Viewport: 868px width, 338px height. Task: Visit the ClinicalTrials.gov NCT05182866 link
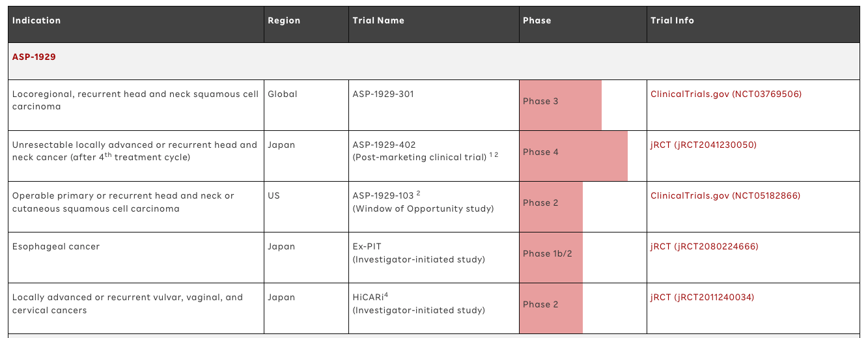pos(725,196)
